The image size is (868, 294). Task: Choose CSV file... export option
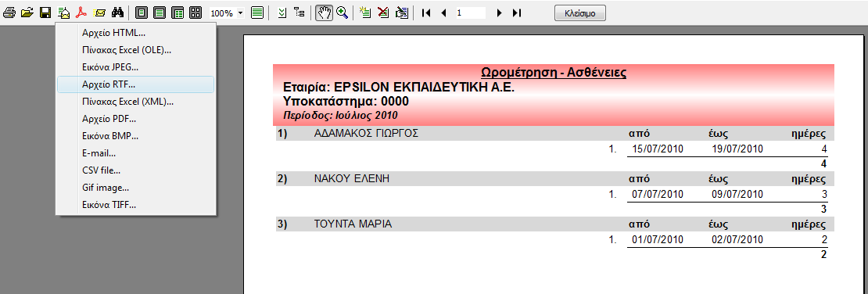pyautogui.click(x=135, y=170)
